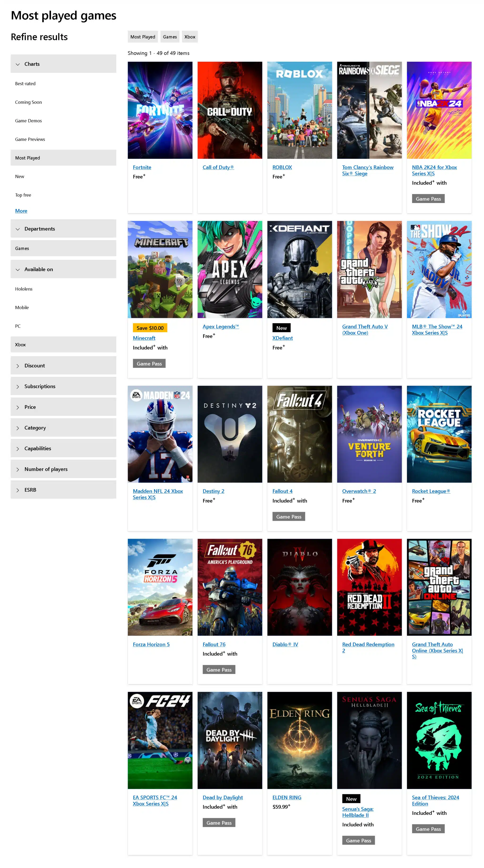Collapse the Departments filter section
Viewport: 484px width, 868px height.
(x=63, y=228)
